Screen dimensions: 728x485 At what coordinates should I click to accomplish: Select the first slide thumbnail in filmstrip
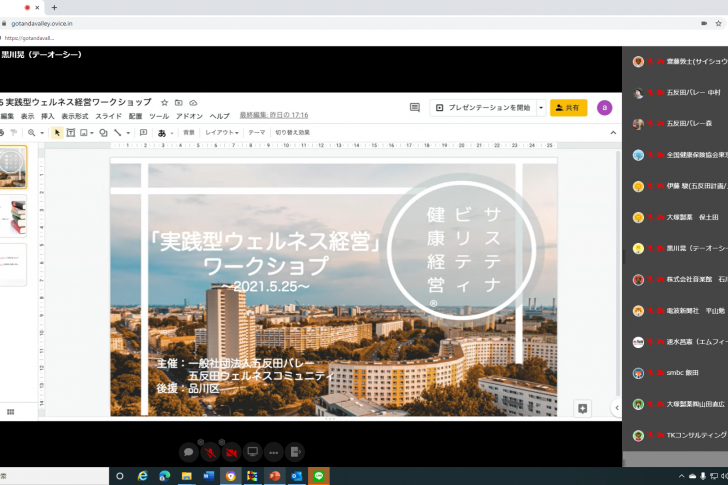tap(13, 168)
